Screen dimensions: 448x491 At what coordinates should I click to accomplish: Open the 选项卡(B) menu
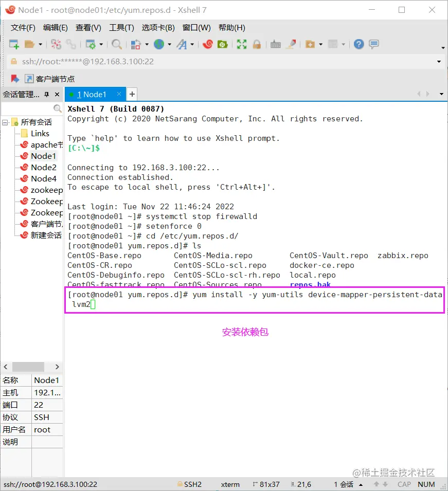point(158,28)
